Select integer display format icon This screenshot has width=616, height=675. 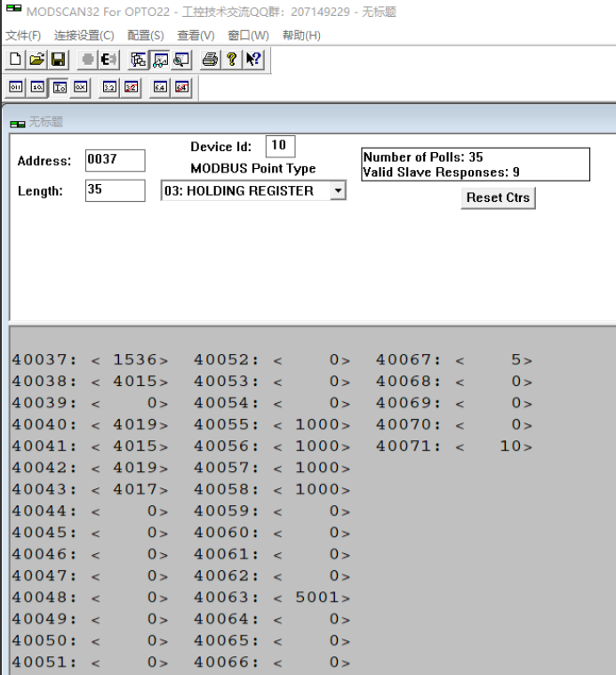(60, 87)
